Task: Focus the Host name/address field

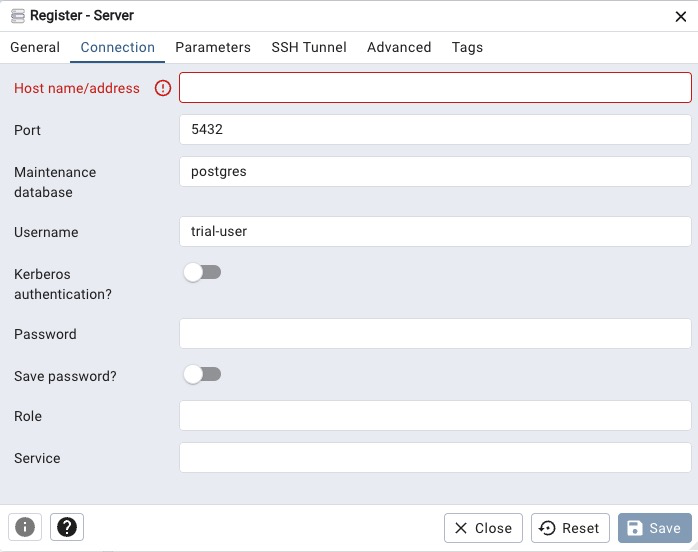Action: point(435,88)
